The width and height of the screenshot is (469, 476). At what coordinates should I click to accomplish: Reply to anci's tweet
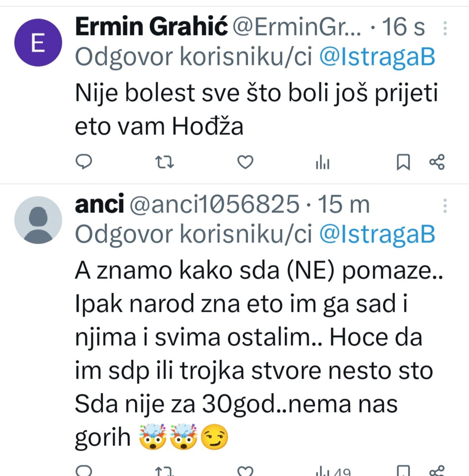[x=84, y=471]
